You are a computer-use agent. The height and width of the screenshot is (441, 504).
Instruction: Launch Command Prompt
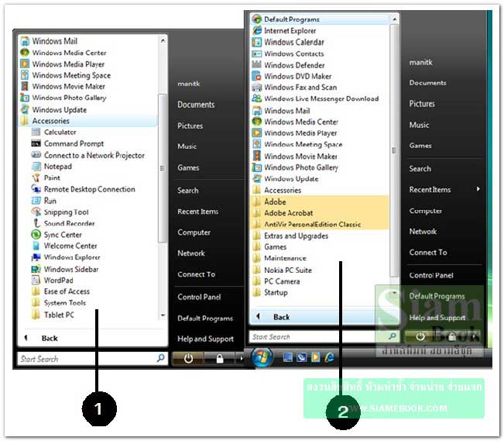click(67, 143)
